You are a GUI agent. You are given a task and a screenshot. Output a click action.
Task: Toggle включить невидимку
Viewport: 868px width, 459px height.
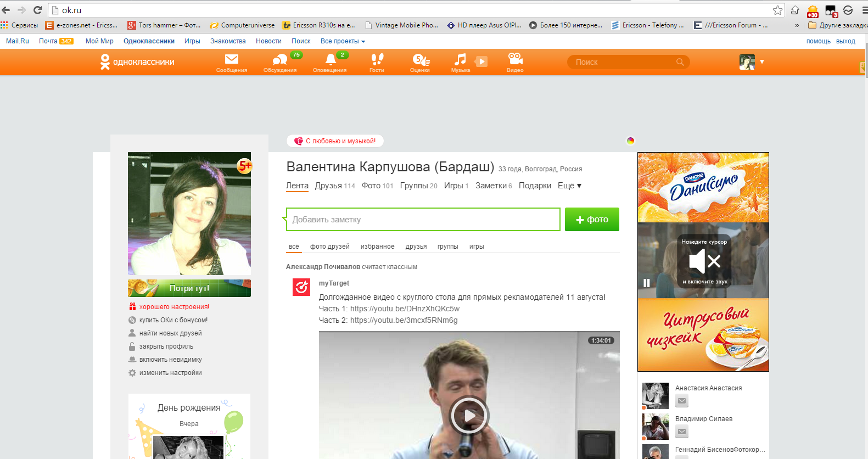click(170, 360)
